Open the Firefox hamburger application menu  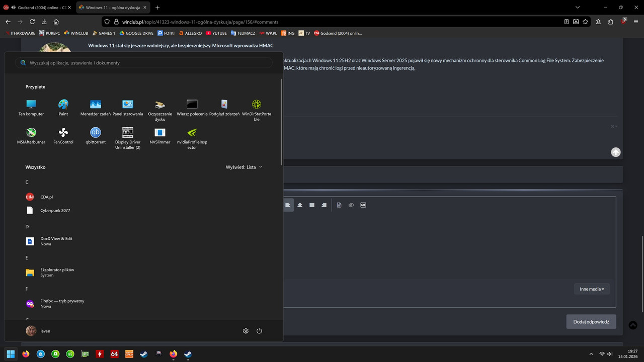coord(636,22)
